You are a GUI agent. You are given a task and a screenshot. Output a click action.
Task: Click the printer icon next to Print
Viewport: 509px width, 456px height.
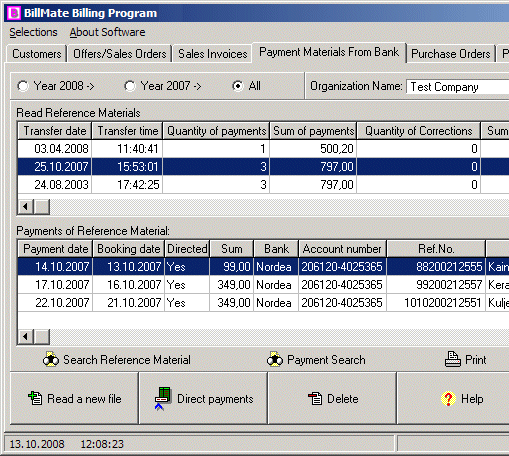[x=453, y=359]
